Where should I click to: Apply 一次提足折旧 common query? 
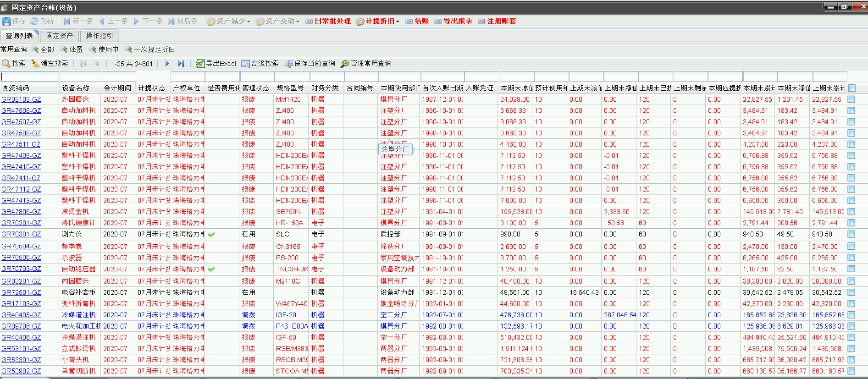coord(150,49)
